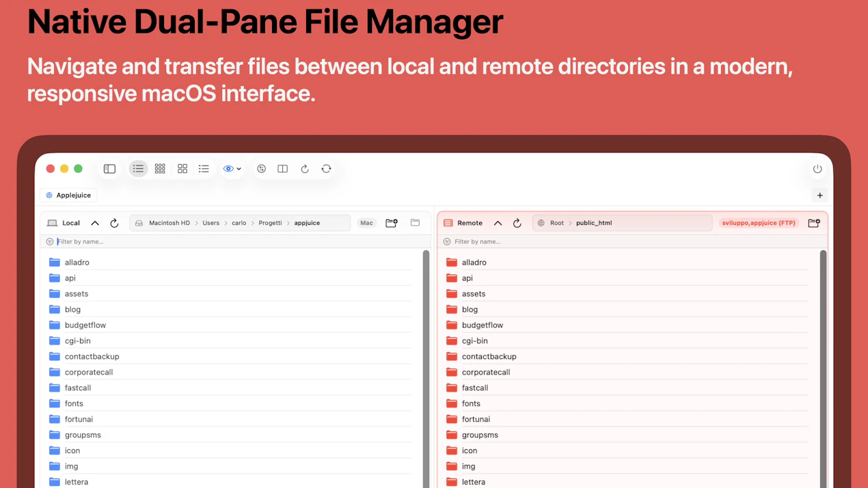Image resolution: width=868 pixels, height=488 pixels.
Task: Select remote folder lettera
Action: click(627, 483)
